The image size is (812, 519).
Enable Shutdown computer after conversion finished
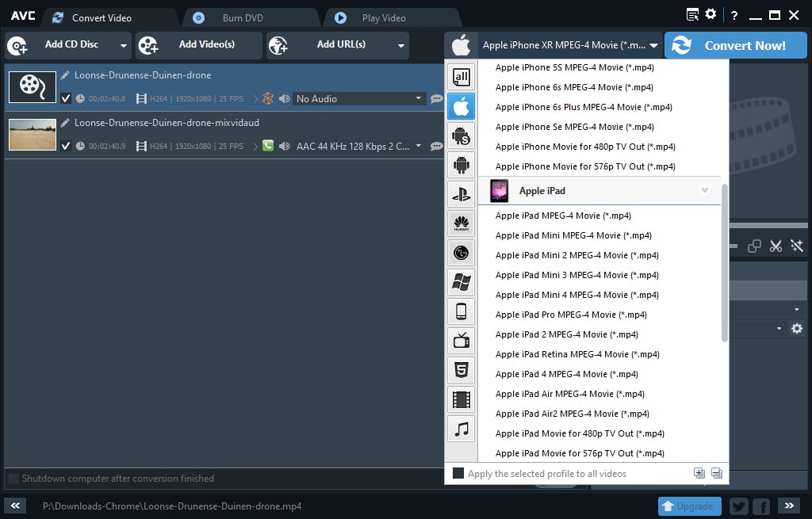click(x=14, y=478)
